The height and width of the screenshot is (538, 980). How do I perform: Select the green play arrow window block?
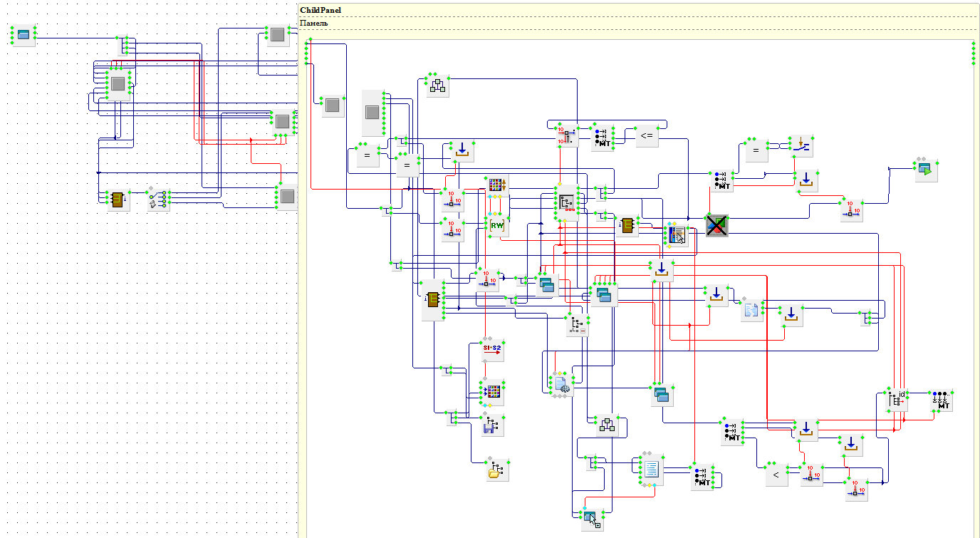[926, 170]
